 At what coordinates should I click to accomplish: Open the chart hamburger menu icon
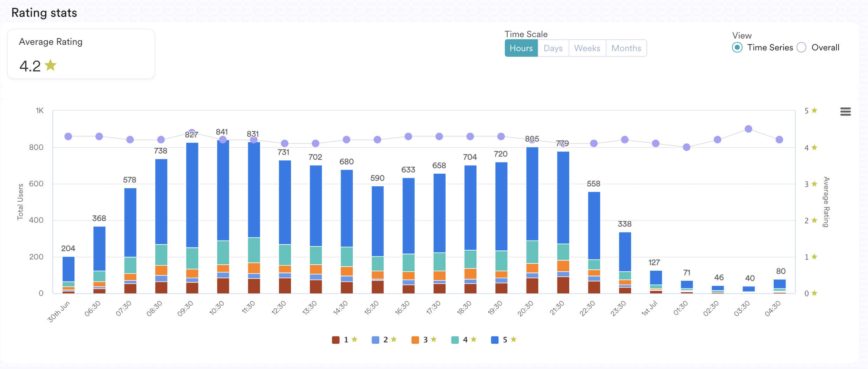(x=845, y=112)
